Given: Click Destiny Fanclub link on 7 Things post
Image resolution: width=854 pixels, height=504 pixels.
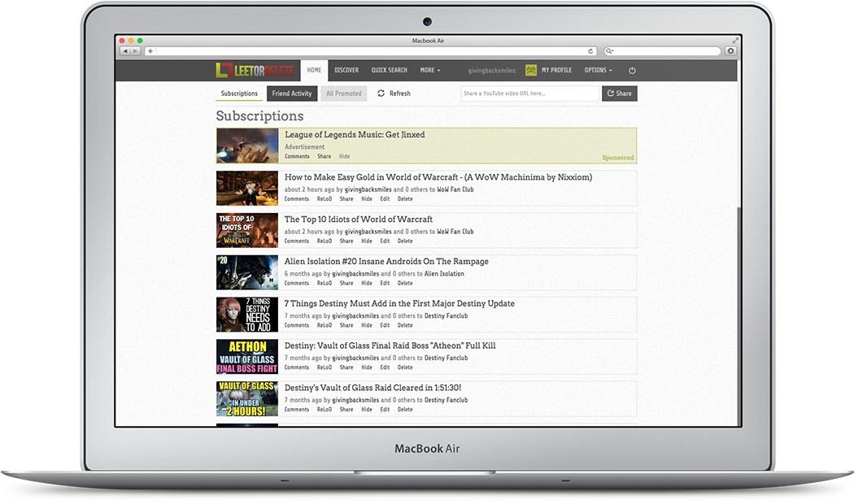Looking at the screenshot, I should pos(446,315).
